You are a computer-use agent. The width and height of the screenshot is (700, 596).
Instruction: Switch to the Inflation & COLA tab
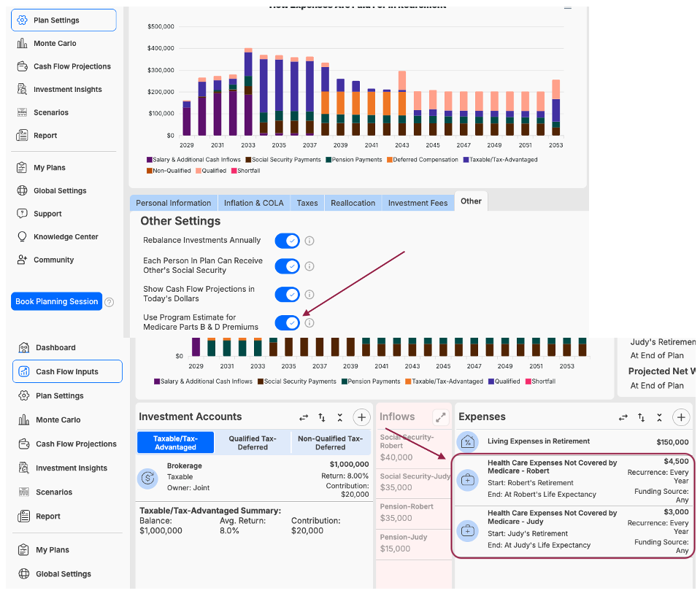(253, 204)
